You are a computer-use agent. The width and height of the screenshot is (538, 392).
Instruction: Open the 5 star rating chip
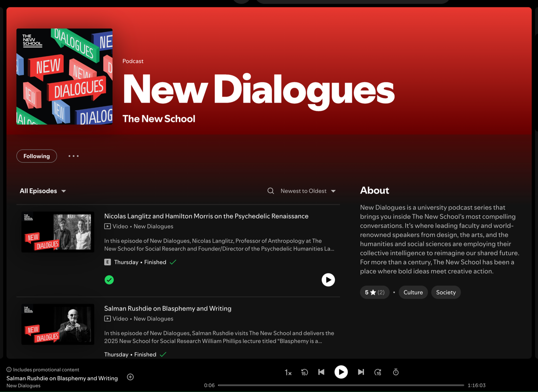pos(375,292)
